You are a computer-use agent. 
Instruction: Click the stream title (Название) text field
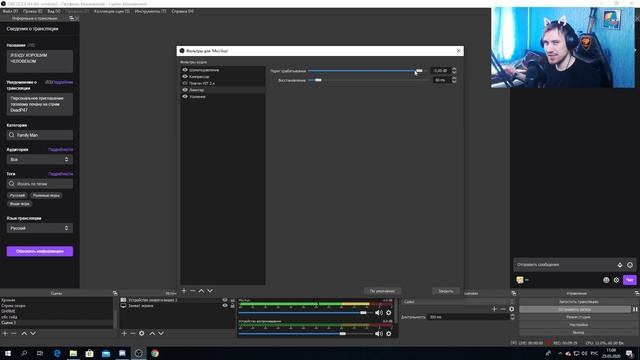click(40, 61)
